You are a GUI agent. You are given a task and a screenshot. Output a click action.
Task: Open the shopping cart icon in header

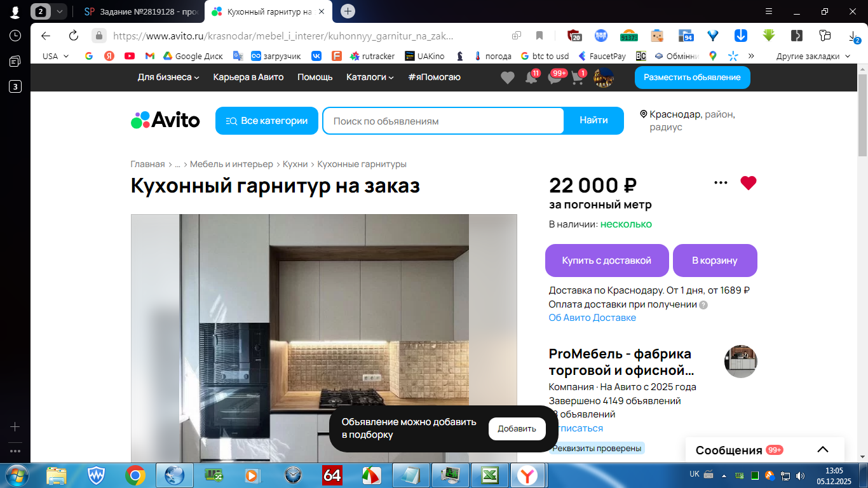coord(578,78)
